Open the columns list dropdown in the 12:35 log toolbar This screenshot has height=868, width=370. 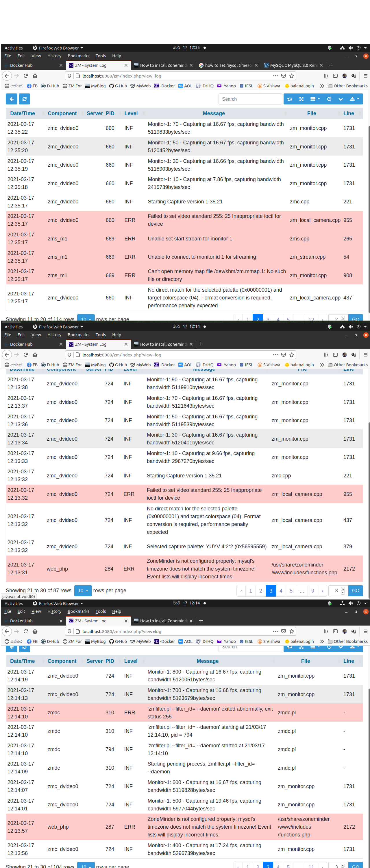pos(315,99)
